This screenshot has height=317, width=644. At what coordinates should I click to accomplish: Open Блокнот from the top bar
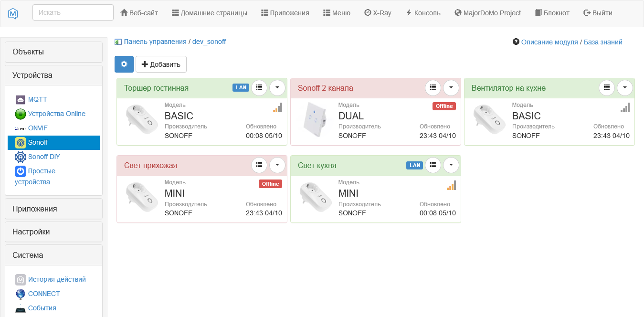coord(551,13)
